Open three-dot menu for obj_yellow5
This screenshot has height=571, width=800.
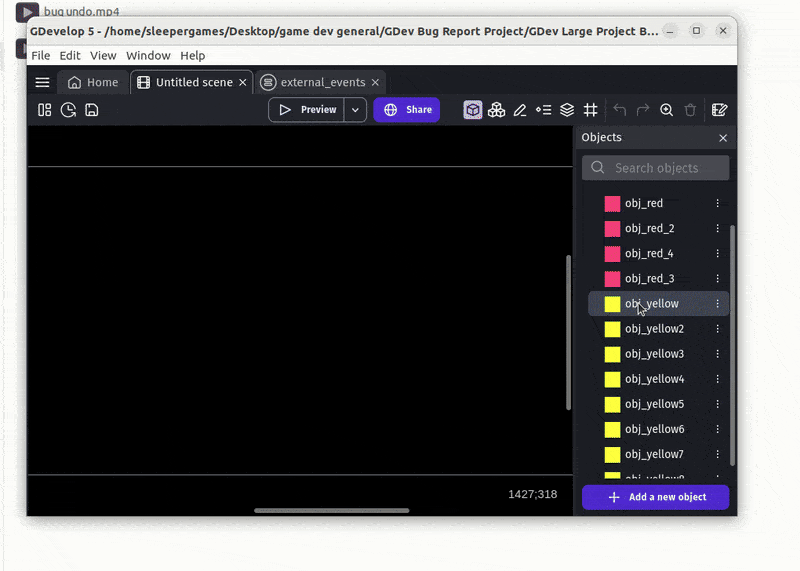(x=717, y=404)
